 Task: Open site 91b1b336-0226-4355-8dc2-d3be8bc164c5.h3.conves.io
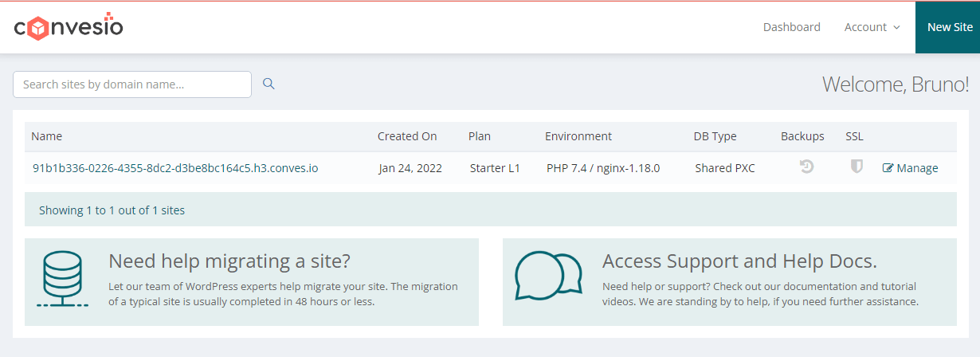pos(175,168)
